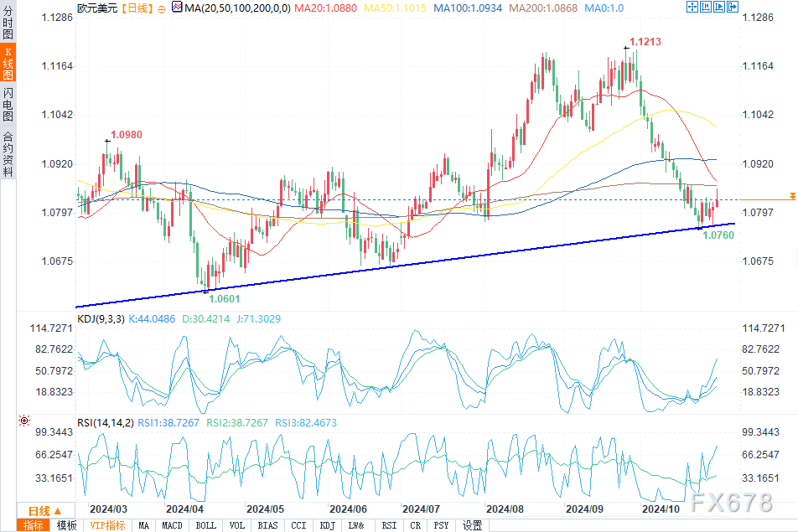The height and width of the screenshot is (532, 798).
Task: Select the K线图 side tab
Action: point(8,63)
